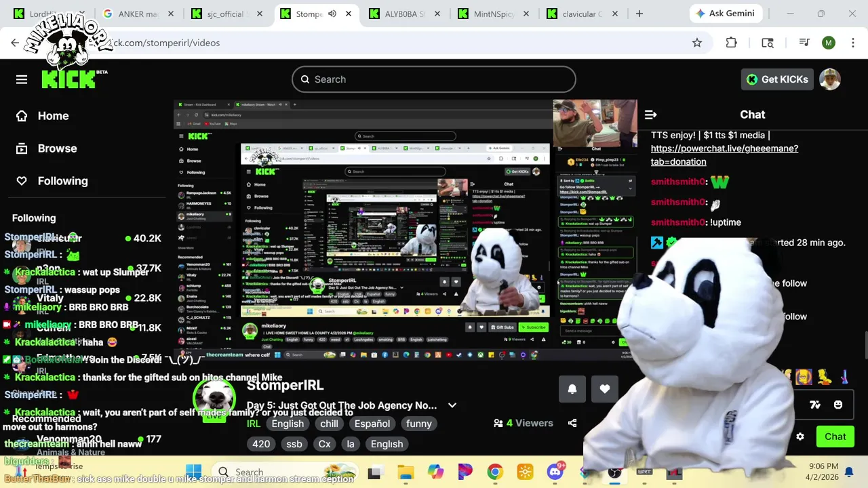Open Discord from the taskbar
The height and width of the screenshot is (488, 868).
coord(555,472)
